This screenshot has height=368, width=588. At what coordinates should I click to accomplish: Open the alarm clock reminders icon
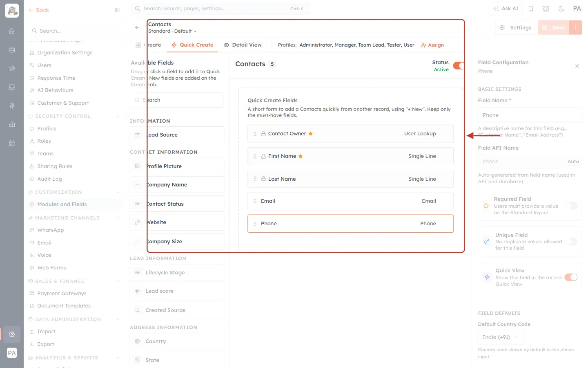coord(546,9)
